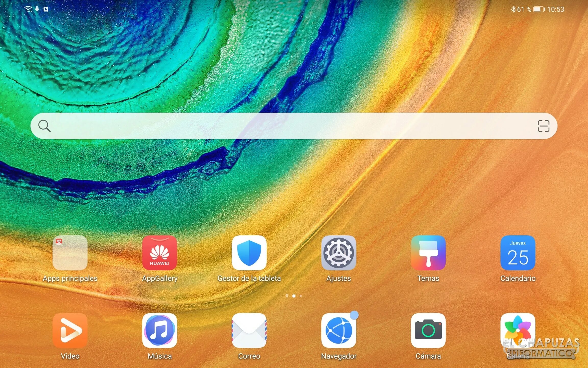Tap the 10:53 clock in status bar
This screenshot has width=588, height=368.
(x=556, y=9)
